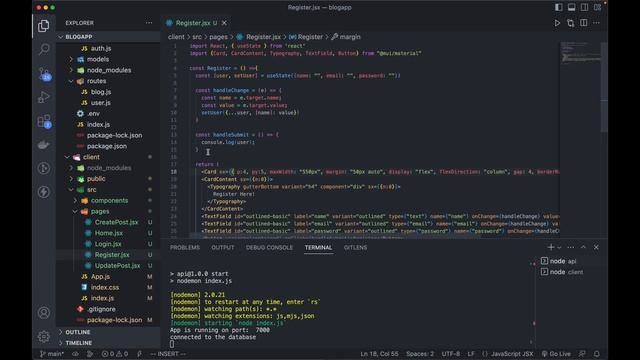Click Go Live in status bar
Image resolution: width=640 pixels, height=360 pixels.
pyautogui.click(x=556, y=354)
